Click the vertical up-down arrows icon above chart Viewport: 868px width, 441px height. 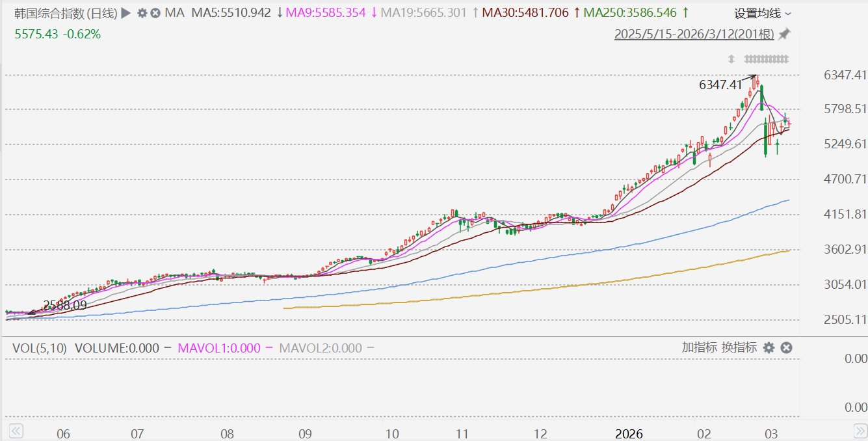click(x=731, y=59)
